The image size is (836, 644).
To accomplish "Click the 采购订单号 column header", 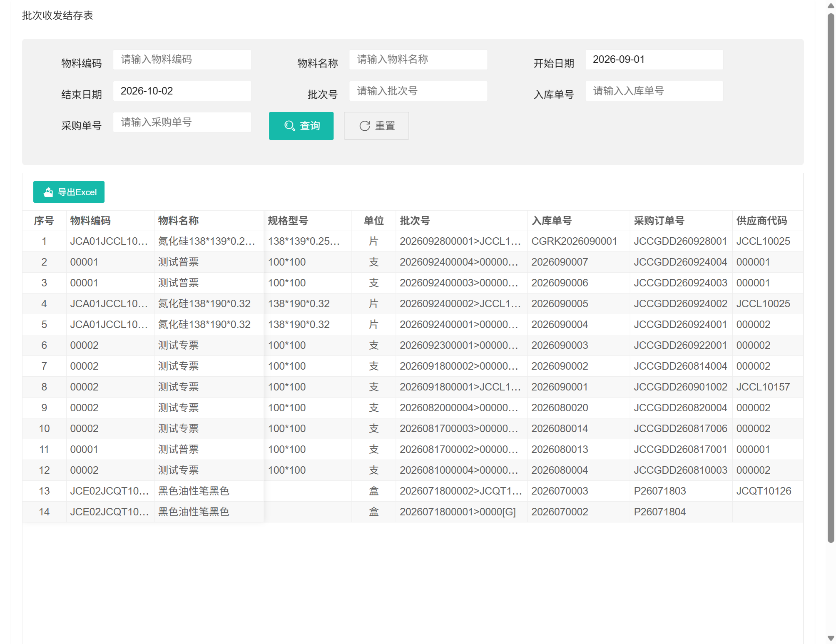I will 681,221.
